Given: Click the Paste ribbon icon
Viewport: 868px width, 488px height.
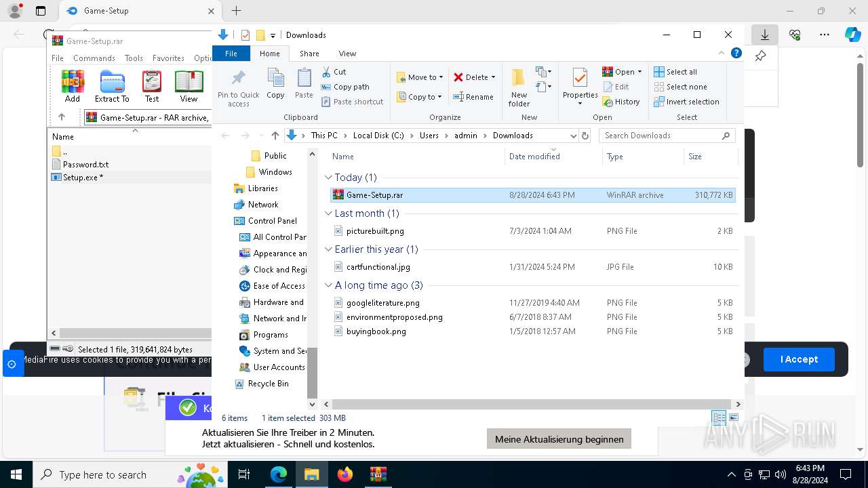Looking at the screenshot, I should tap(304, 84).
